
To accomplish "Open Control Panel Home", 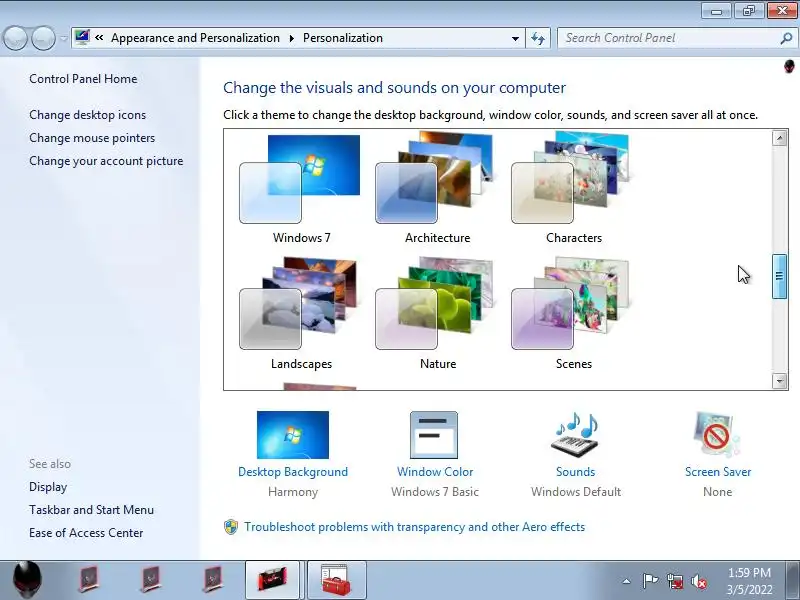I will click(83, 79).
